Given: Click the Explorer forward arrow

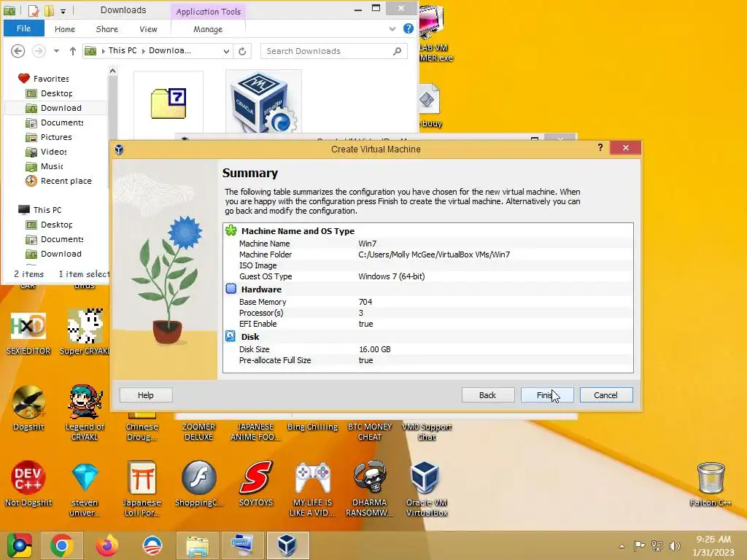Looking at the screenshot, I should 39,50.
